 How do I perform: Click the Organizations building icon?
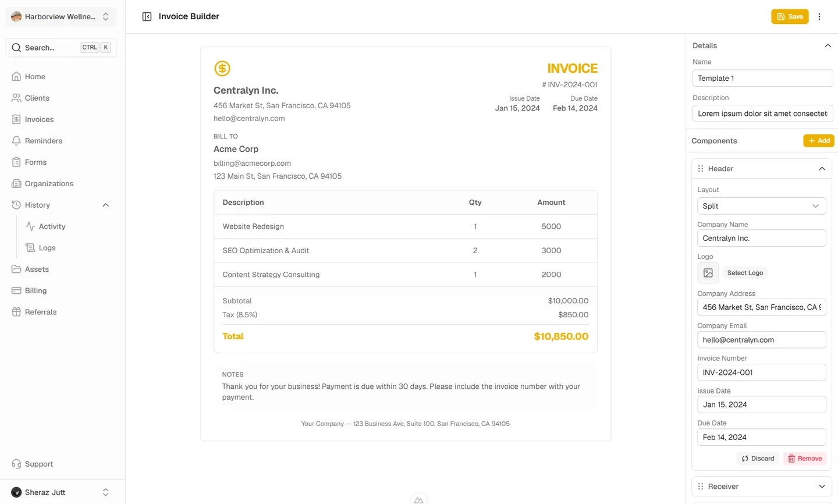pos(16,183)
